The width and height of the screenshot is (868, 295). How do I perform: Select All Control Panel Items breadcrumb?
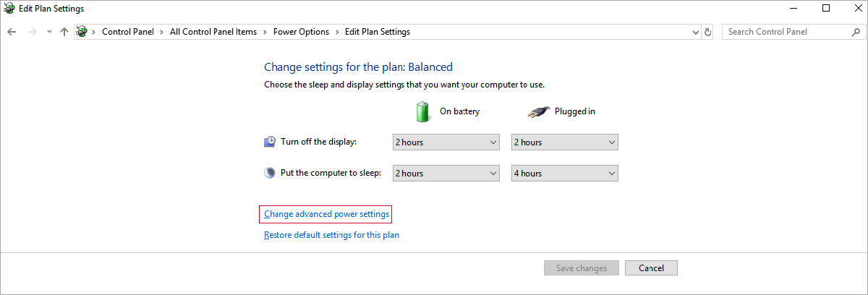coord(213,32)
